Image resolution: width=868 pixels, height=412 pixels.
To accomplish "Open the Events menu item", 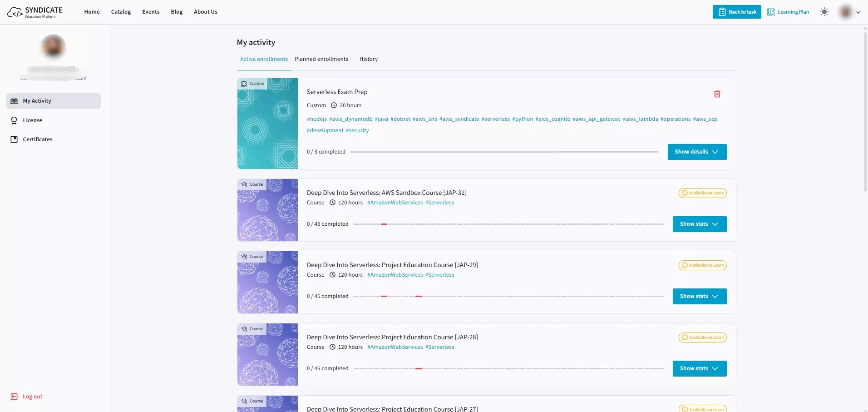I will click(x=151, y=12).
